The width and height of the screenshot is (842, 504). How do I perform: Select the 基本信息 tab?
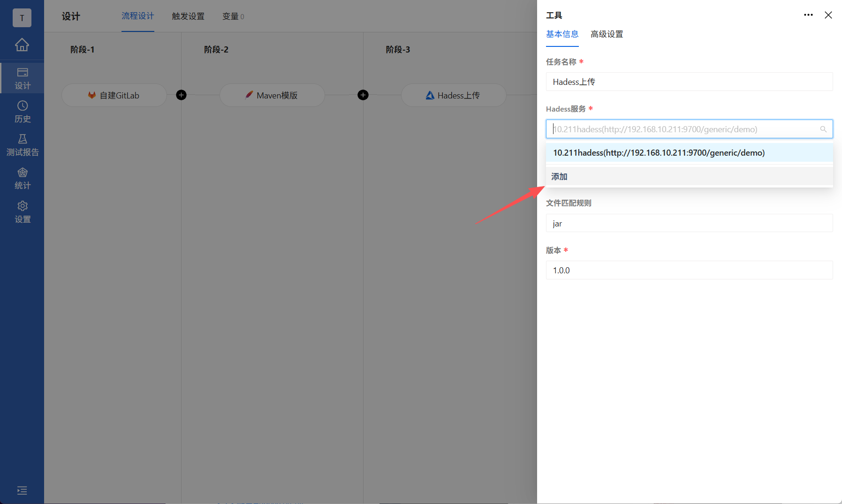[x=562, y=34]
